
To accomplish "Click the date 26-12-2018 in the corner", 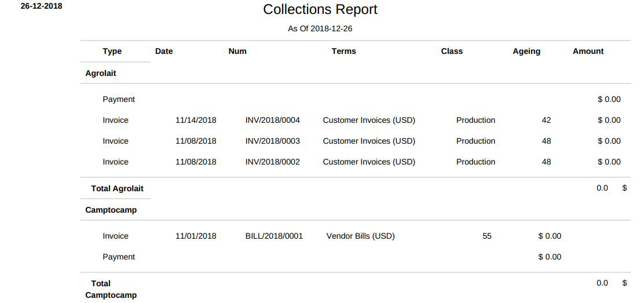I will point(42,6).
